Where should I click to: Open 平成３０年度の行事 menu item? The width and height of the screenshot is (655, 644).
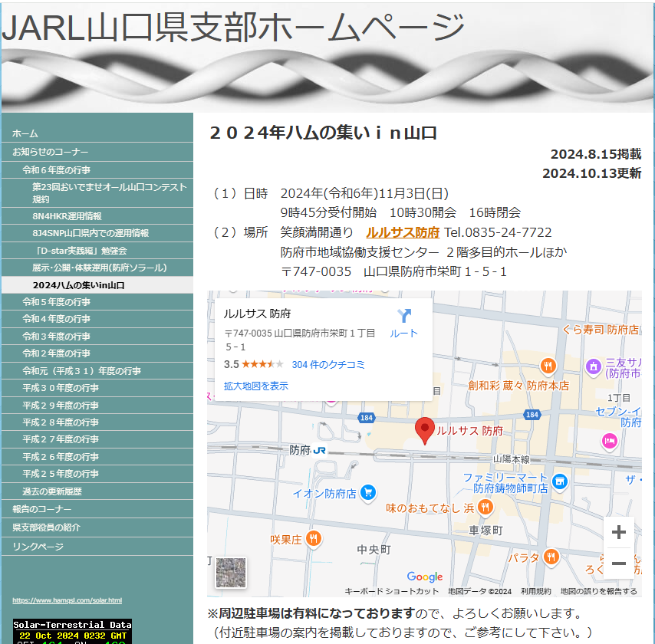point(97,388)
